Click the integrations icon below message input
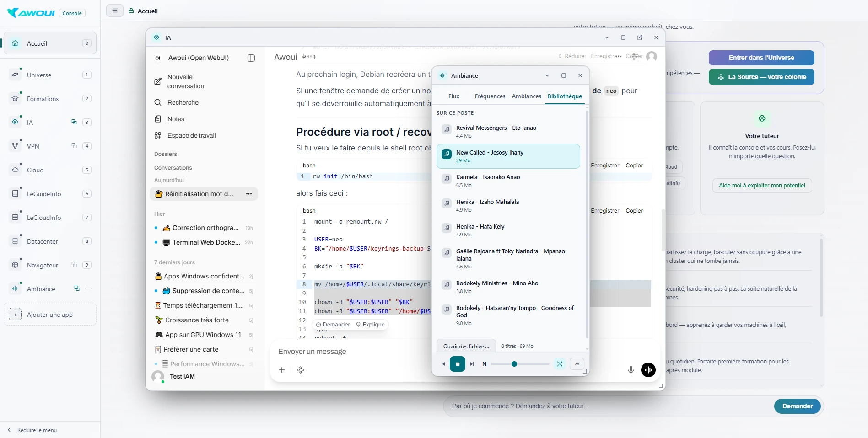The width and height of the screenshot is (868, 438). 301,370
